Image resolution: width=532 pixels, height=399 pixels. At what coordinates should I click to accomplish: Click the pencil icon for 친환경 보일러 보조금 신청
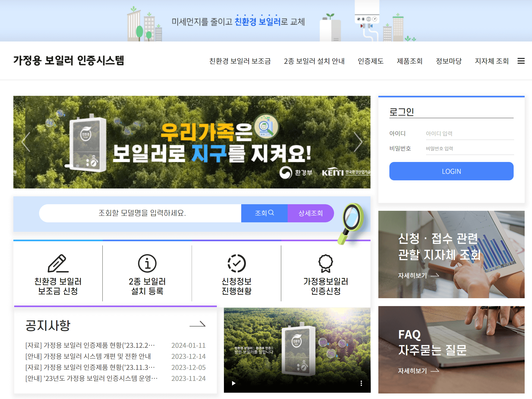tap(58, 263)
